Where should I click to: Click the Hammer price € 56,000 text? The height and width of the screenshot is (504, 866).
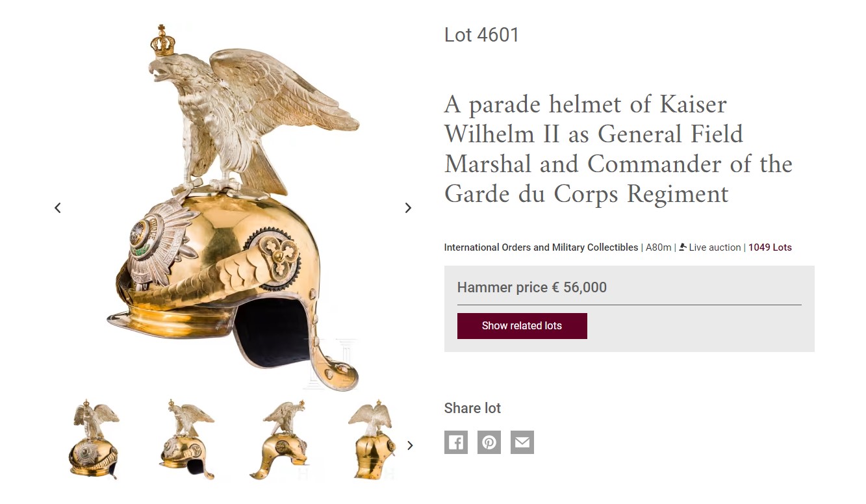pos(532,288)
